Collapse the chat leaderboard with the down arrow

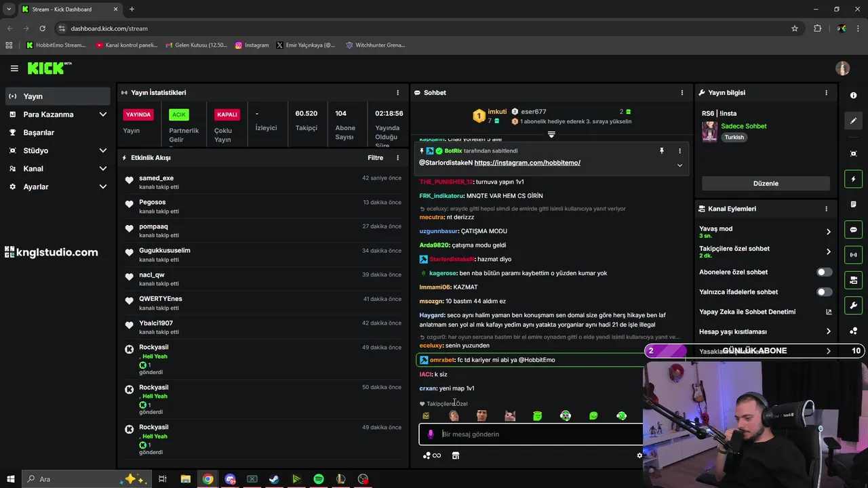click(x=551, y=135)
